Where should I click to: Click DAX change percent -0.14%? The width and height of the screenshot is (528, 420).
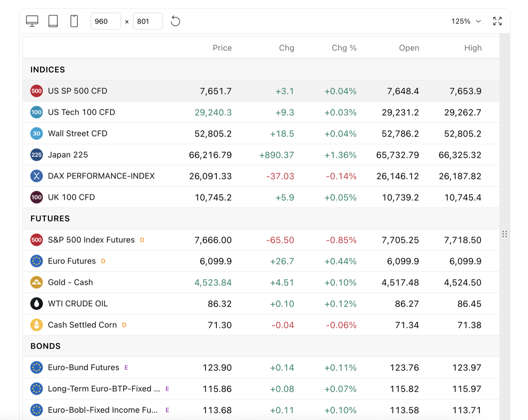point(341,176)
